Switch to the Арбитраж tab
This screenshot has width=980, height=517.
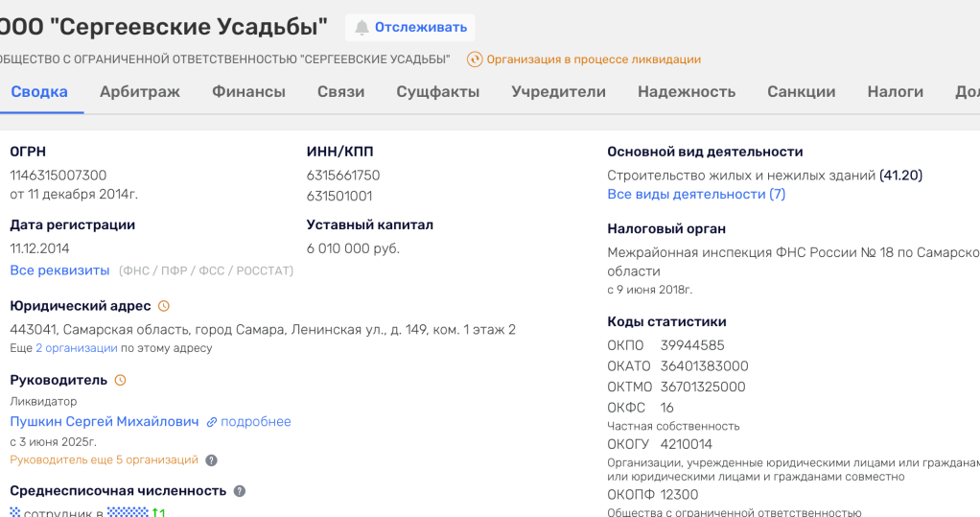click(140, 92)
